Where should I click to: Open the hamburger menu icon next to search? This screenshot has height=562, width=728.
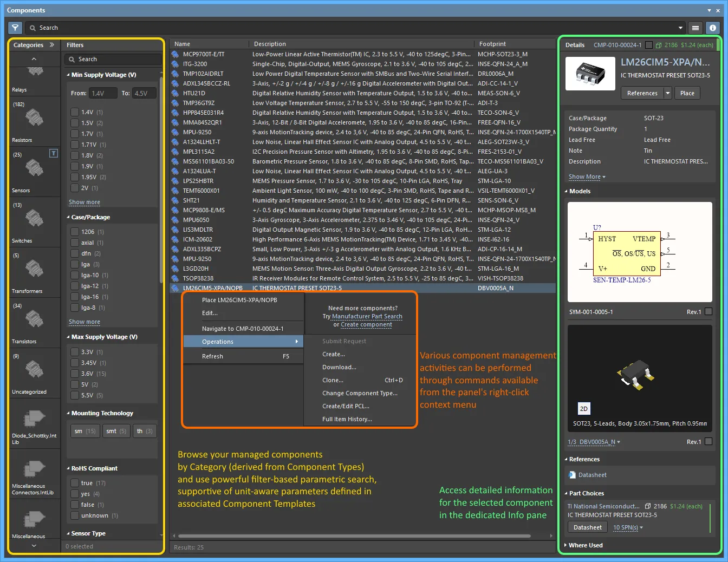pos(695,28)
